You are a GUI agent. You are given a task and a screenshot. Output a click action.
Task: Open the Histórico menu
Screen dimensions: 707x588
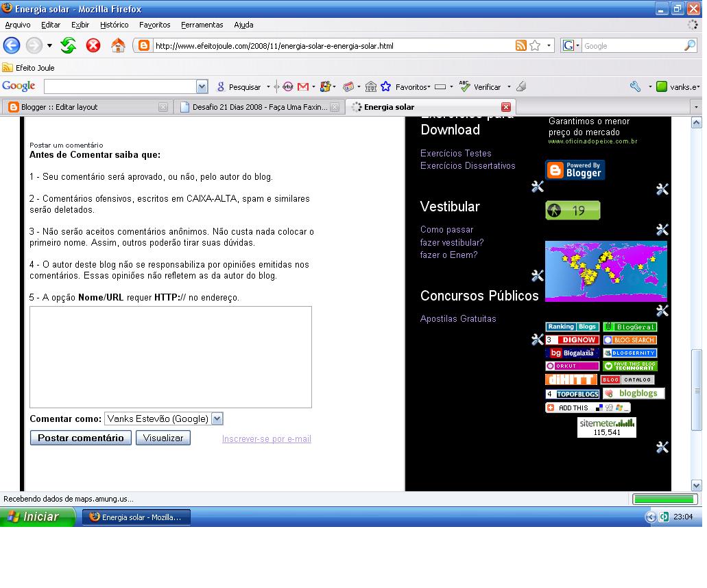tap(114, 25)
